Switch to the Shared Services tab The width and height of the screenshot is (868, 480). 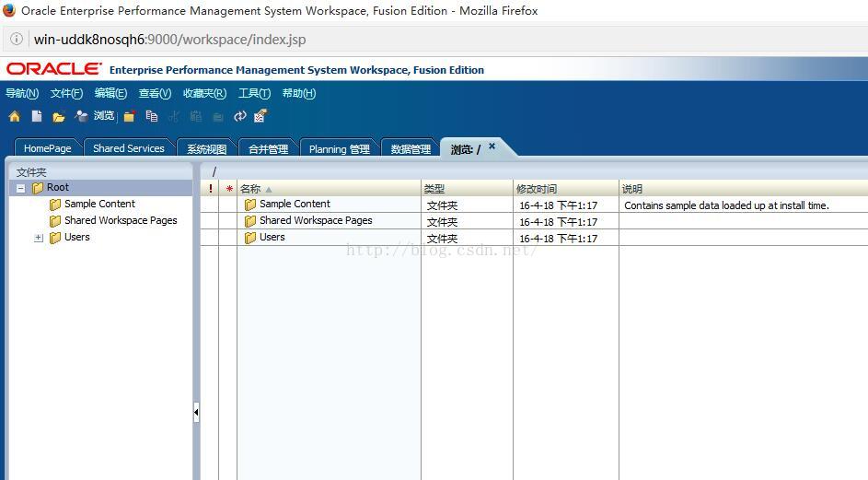coord(129,148)
